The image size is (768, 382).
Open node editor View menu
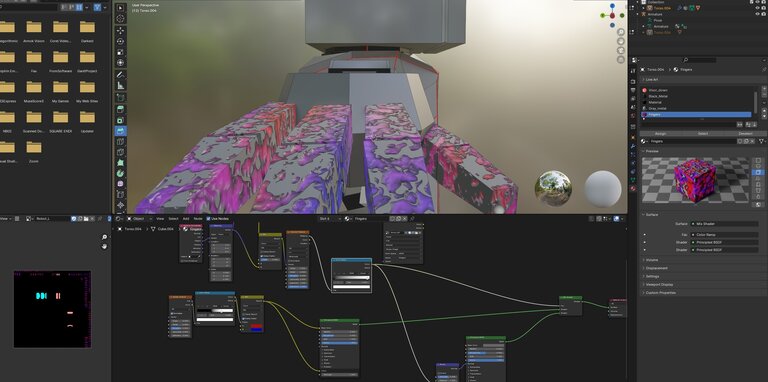(160, 218)
